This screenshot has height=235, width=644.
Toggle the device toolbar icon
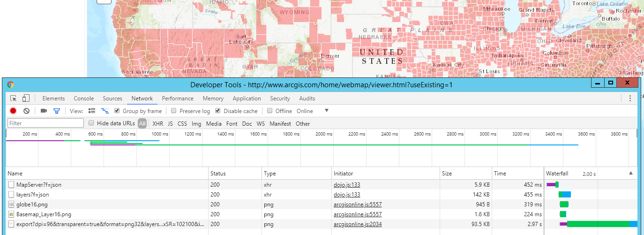click(x=26, y=99)
